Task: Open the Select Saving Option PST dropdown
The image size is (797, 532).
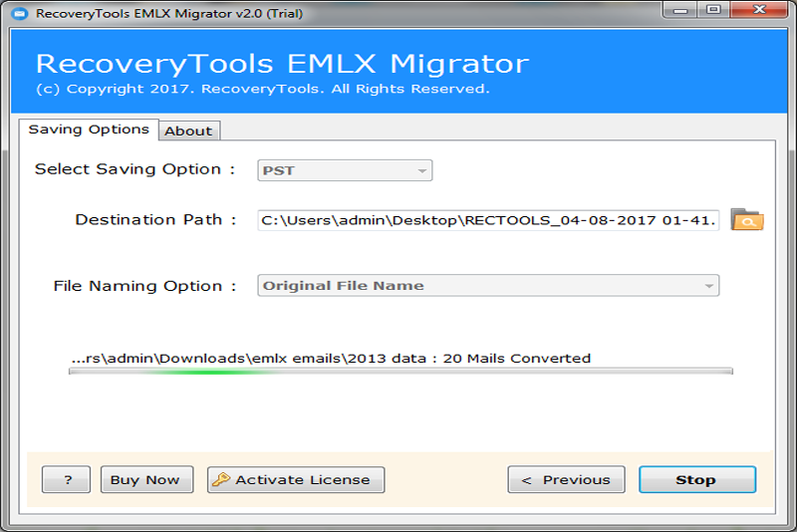Action: pos(345,170)
